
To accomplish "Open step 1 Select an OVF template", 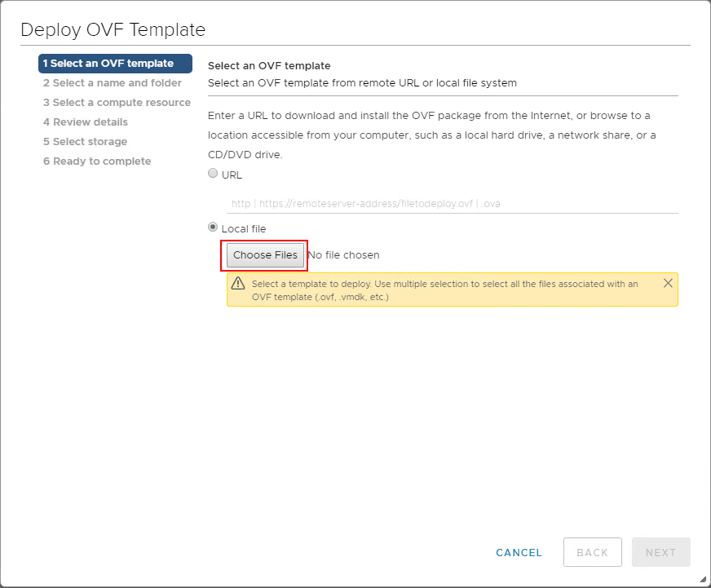I will point(115,64).
